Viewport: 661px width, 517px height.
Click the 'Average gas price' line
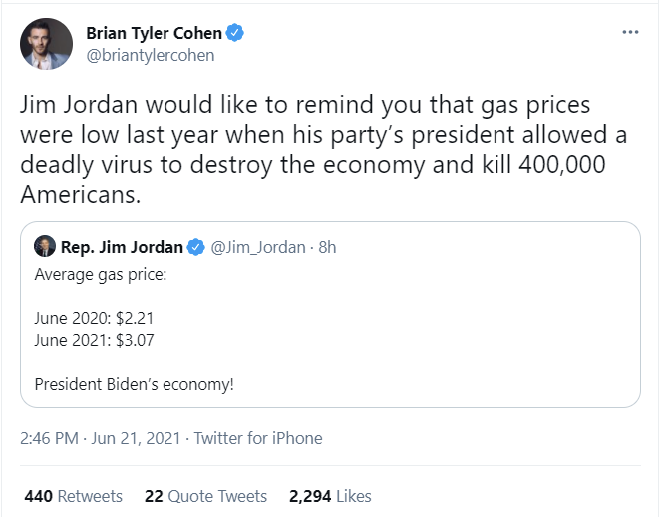pyautogui.click(x=100, y=273)
